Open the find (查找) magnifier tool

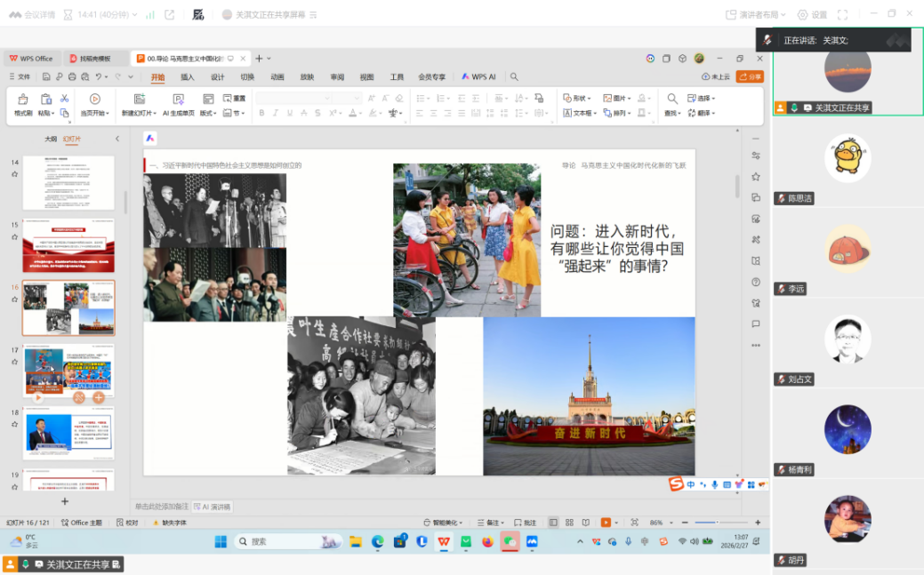tap(672, 99)
